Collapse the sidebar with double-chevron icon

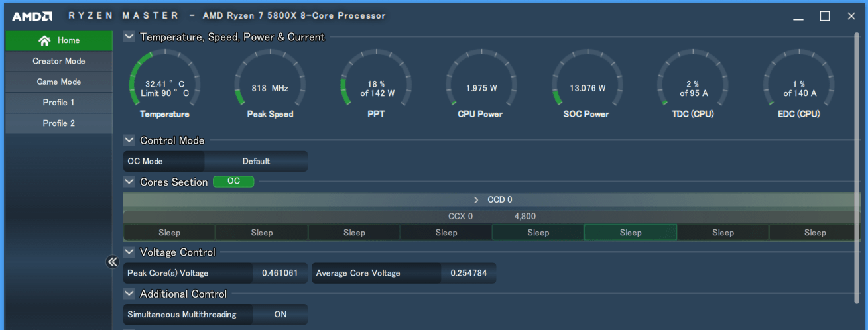[112, 262]
